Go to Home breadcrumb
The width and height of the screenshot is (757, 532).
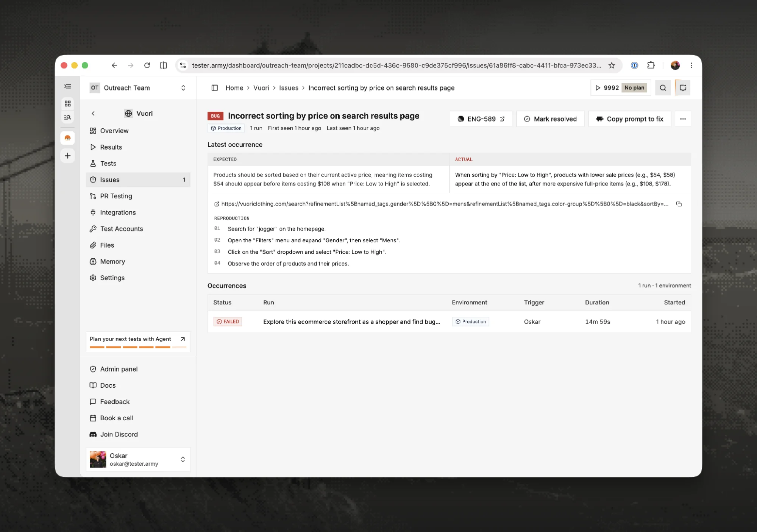tap(234, 88)
